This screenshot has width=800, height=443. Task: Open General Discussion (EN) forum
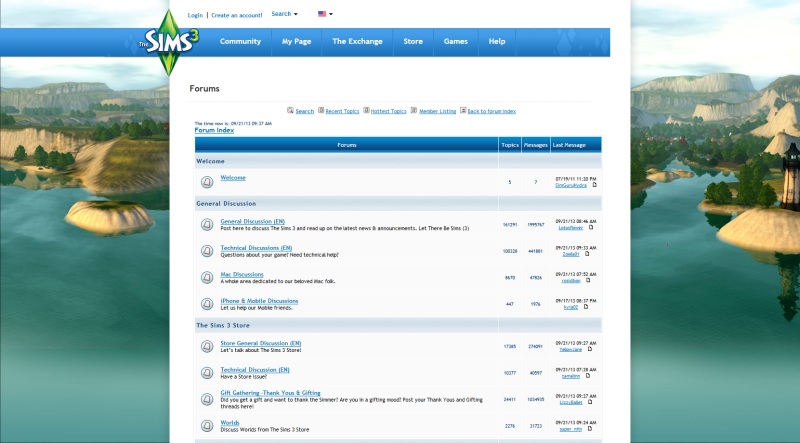click(253, 222)
